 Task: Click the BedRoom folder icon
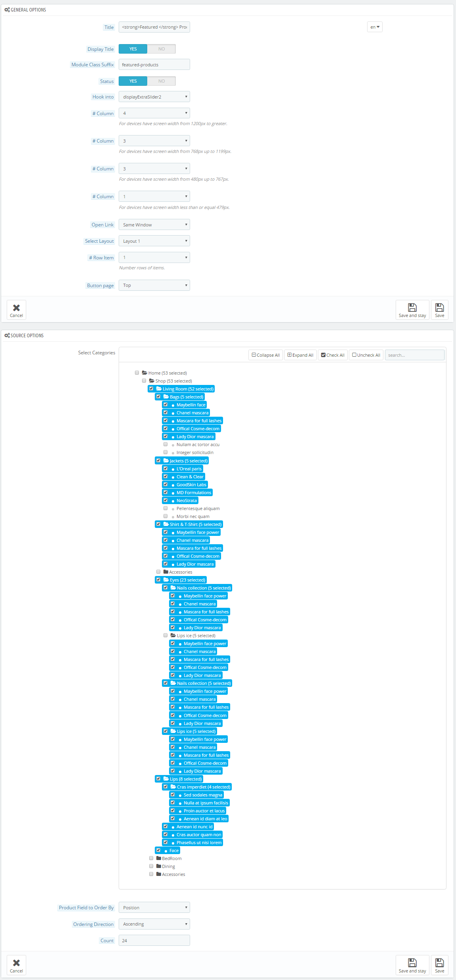(x=159, y=858)
